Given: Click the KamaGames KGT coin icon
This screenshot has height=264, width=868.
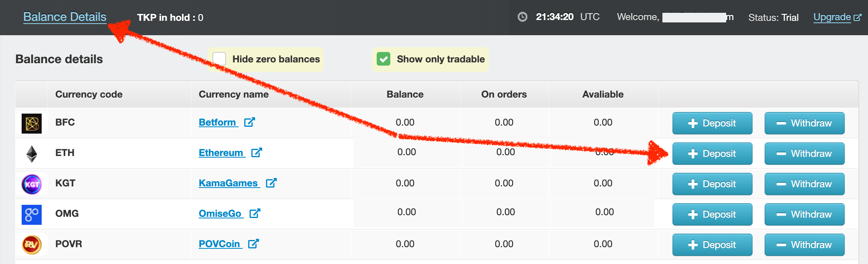Looking at the screenshot, I should pos(32,184).
